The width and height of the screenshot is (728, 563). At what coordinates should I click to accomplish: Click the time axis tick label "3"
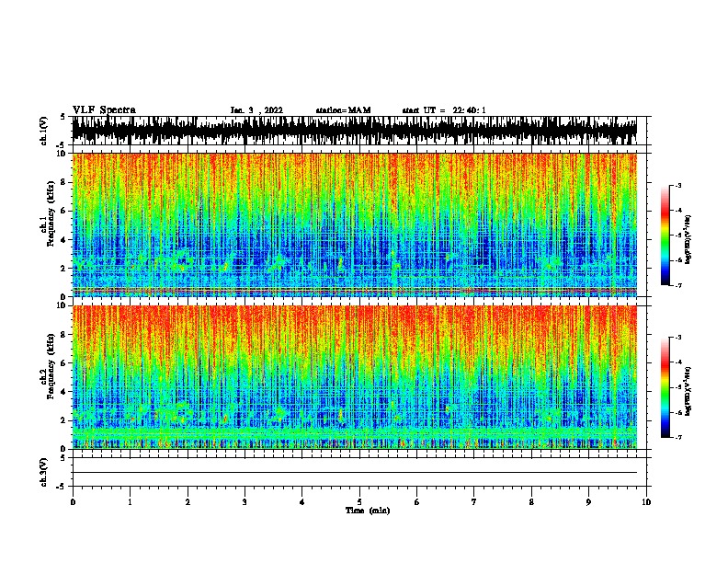(x=245, y=502)
